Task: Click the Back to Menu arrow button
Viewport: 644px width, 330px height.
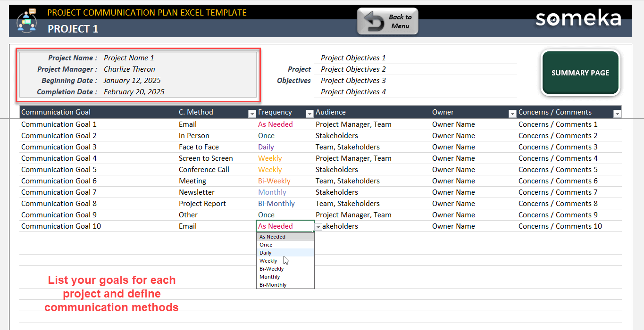Action: click(387, 21)
